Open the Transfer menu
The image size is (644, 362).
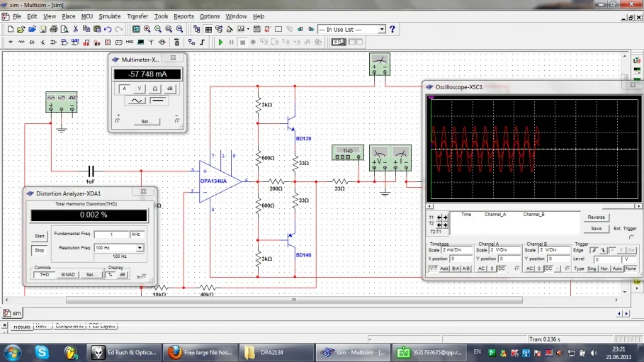pyautogui.click(x=137, y=16)
